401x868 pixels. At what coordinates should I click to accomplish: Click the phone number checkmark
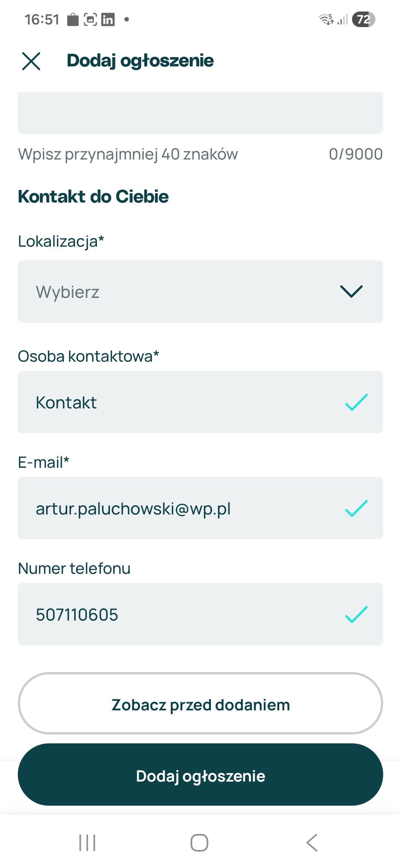[x=356, y=615]
